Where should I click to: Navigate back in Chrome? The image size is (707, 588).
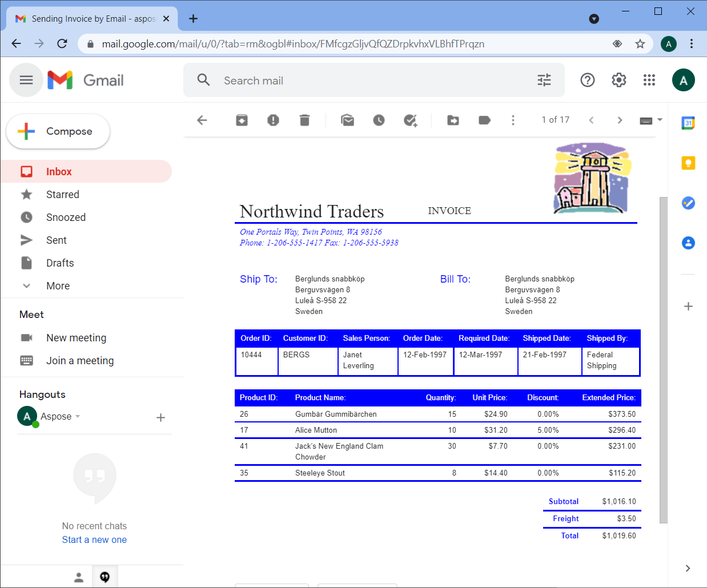pyautogui.click(x=16, y=43)
